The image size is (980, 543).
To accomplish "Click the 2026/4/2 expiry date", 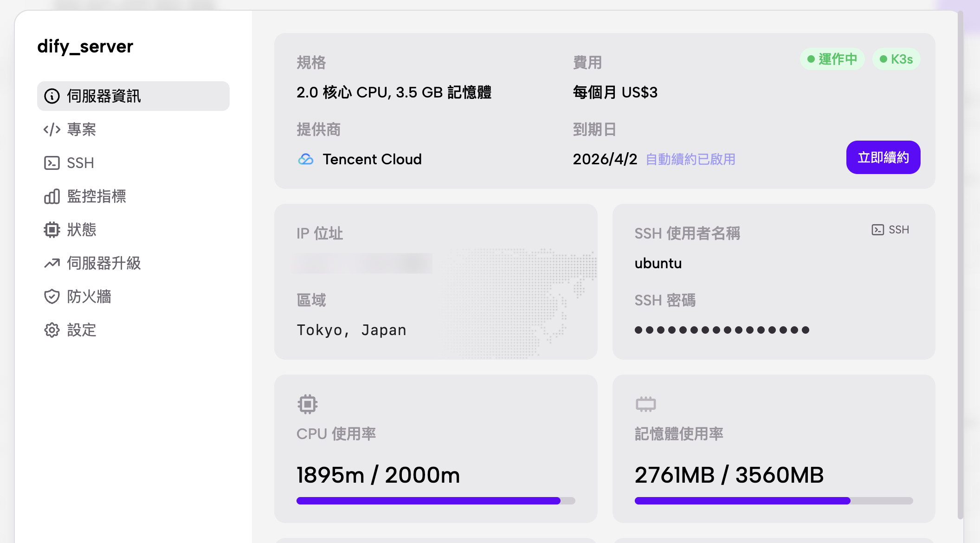I will point(605,159).
